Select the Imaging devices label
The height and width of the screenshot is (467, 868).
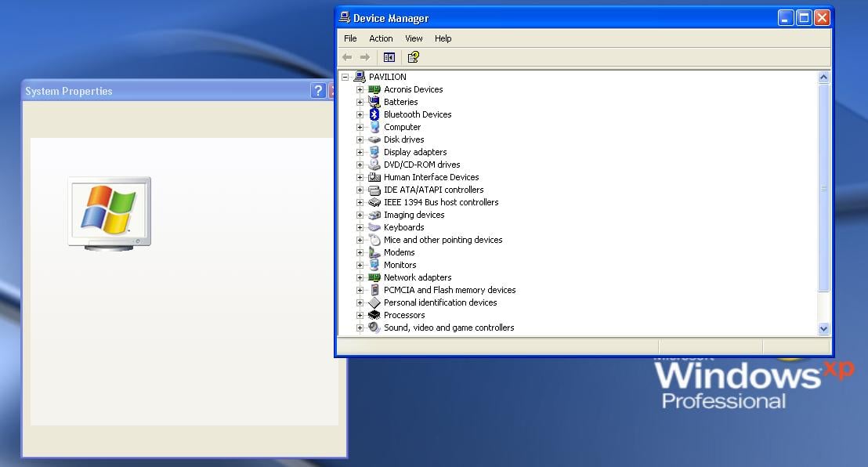[414, 215]
